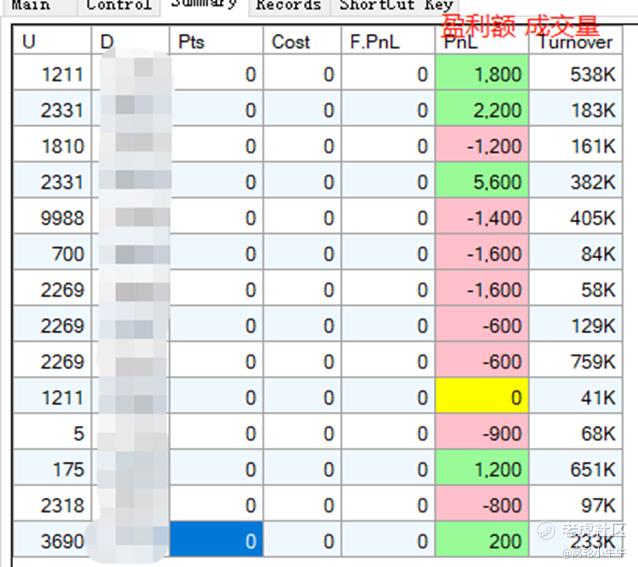Screen dimensions: 638x567
Task: Click the Turnover cell 68K
Action: 575,432
